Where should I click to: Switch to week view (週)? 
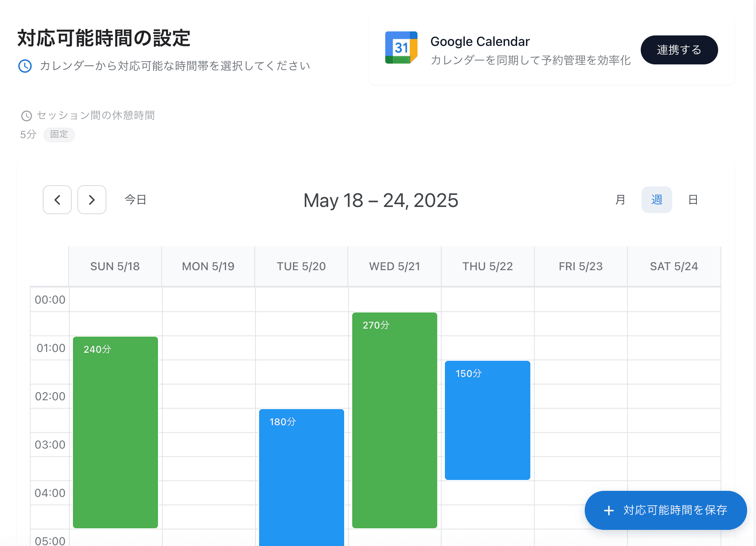coord(656,200)
